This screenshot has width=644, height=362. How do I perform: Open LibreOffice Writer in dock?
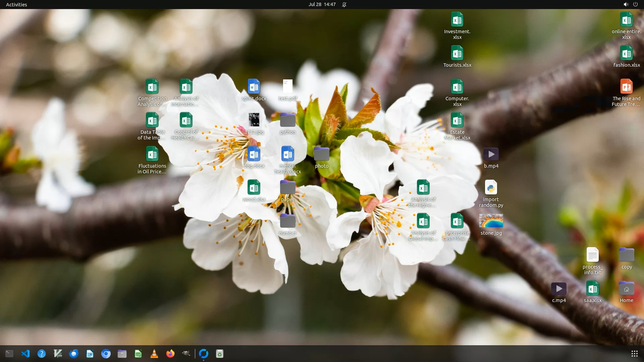click(x=90, y=354)
